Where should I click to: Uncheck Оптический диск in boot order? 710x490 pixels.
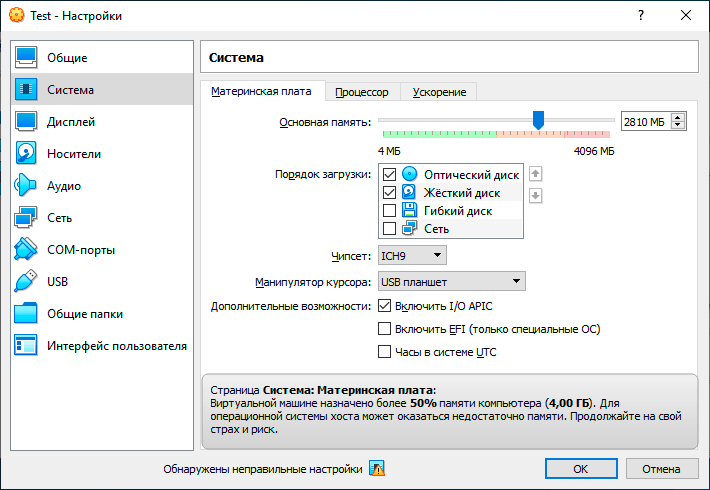389,174
